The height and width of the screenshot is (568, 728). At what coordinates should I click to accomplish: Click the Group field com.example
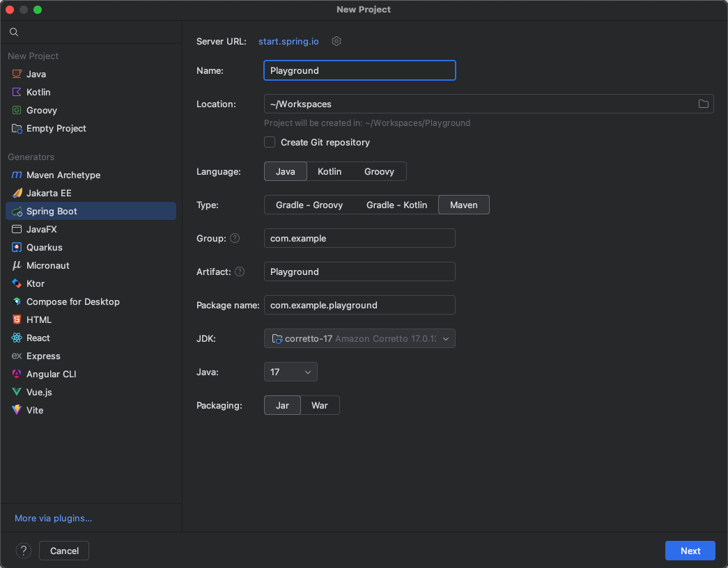pyautogui.click(x=360, y=238)
